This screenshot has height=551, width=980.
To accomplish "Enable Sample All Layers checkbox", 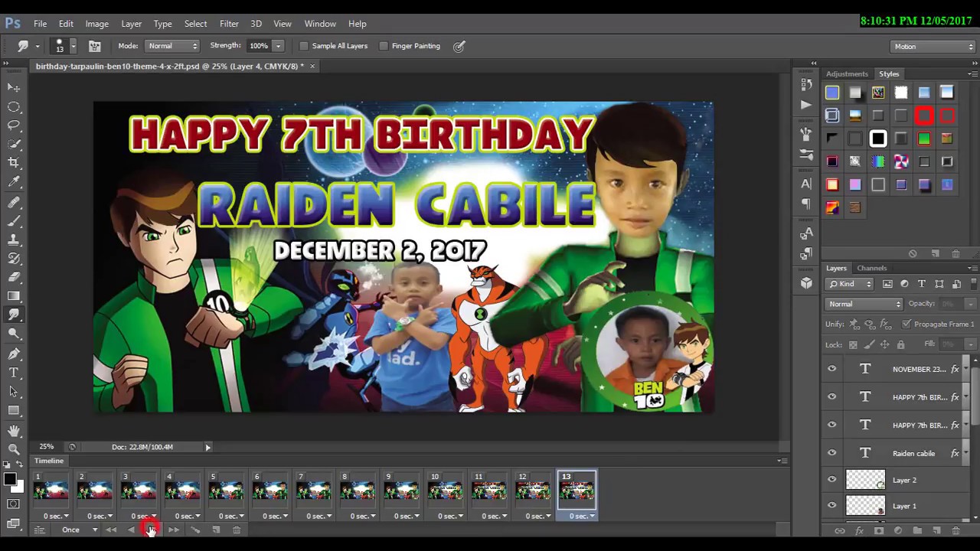I will pyautogui.click(x=304, y=46).
